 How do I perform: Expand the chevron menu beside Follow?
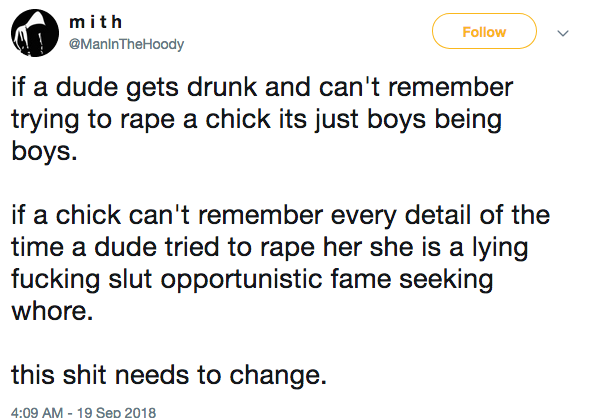(x=562, y=33)
